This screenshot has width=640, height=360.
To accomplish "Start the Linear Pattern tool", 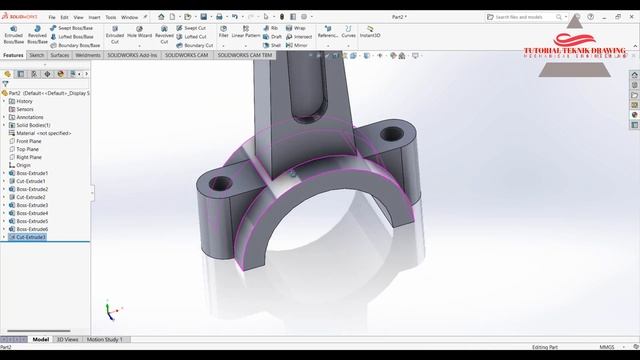I will tap(246, 32).
